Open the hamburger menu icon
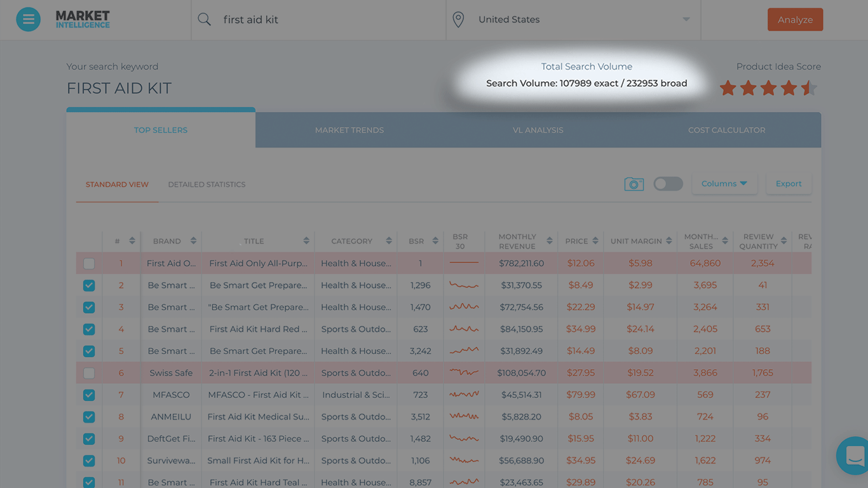868x488 pixels. [28, 19]
